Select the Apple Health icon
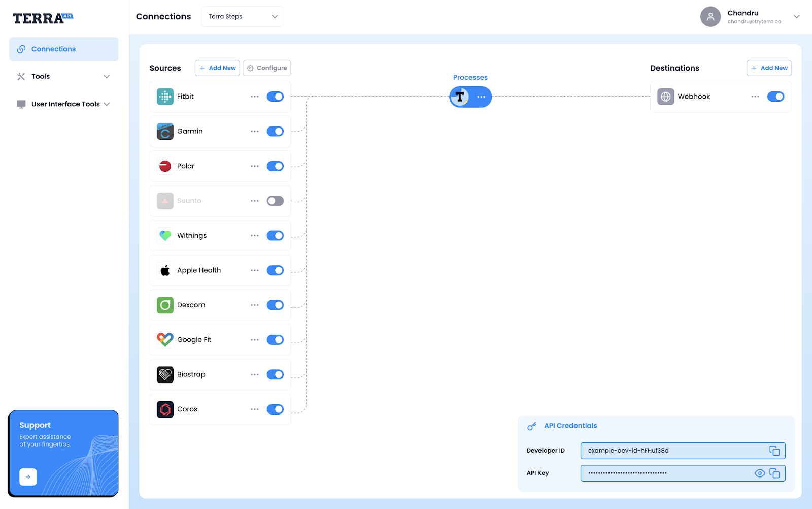The width and height of the screenshot is (812, 509). [164, 270]
